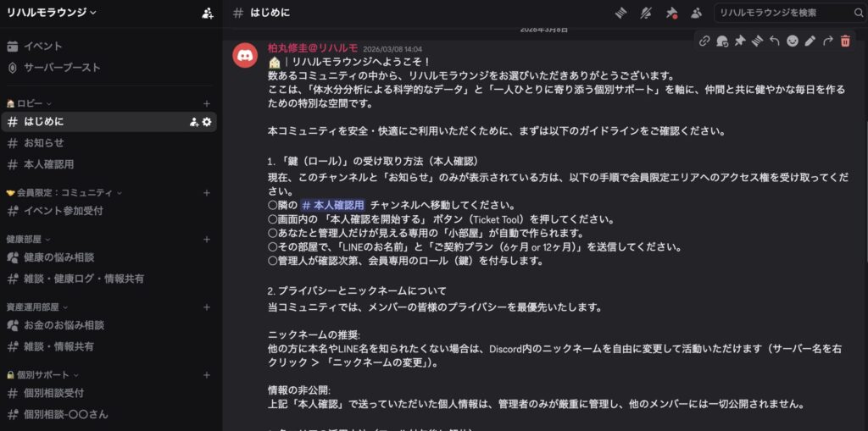The width and height of the screenshot is (868, 431).
Task: Edit the message with the pencil icon
Action: 810,41
